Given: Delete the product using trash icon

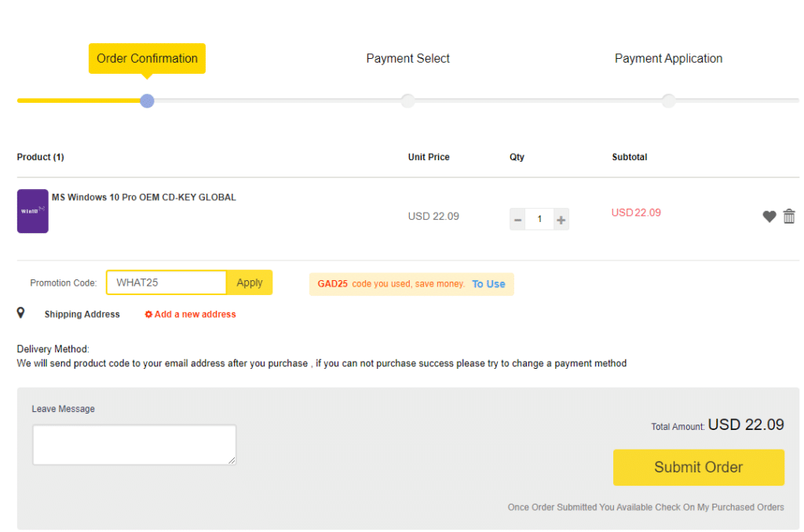Looking at the screenshot, I should click(789, 217).
